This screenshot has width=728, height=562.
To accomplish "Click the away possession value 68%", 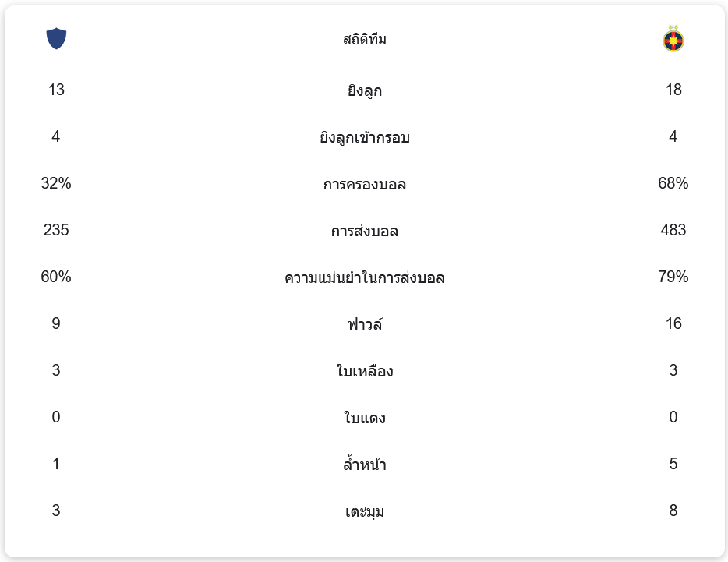I will (673, 183).
